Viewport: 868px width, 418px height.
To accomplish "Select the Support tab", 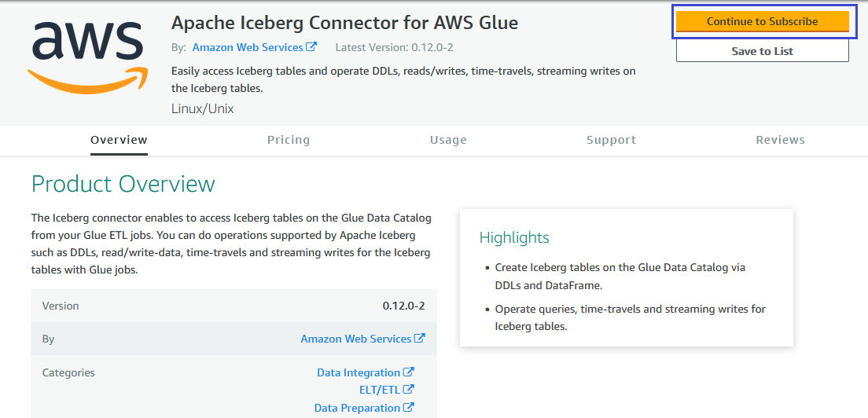I will [x=611, y=140].
